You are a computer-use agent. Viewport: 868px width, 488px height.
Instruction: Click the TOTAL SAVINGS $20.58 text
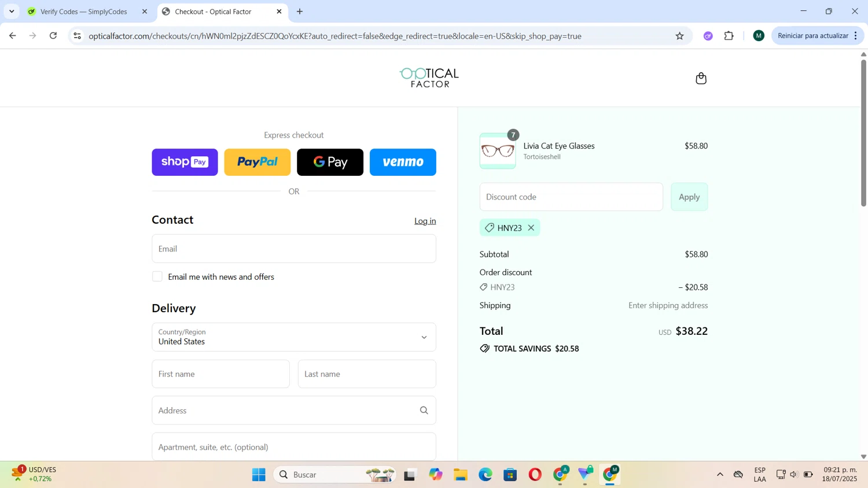pyautogui.click(x=529, y=349)
